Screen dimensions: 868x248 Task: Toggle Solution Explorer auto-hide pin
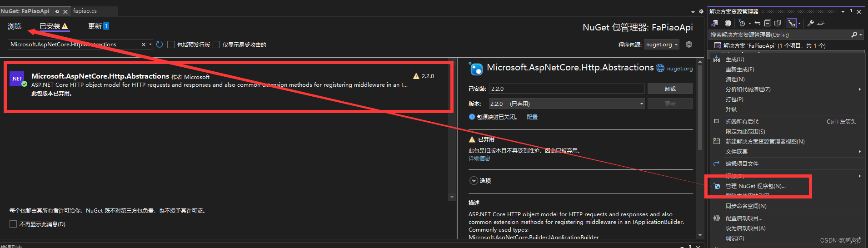pyautogui.click(x=851, y=11)
